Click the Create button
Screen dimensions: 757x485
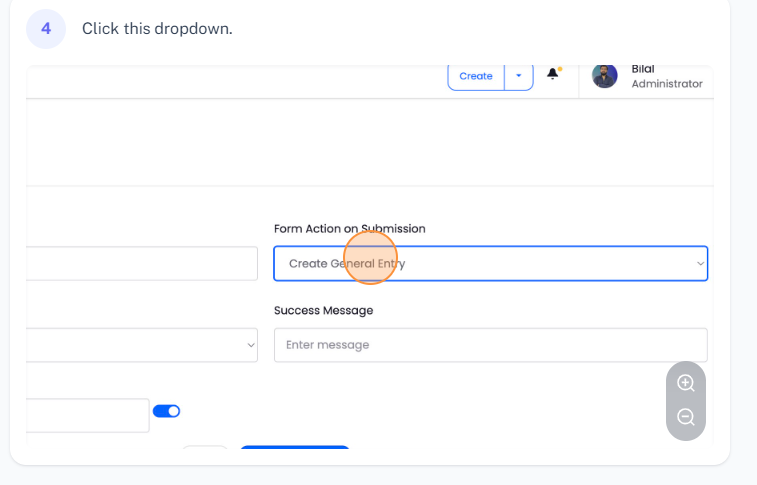point(476,76)
